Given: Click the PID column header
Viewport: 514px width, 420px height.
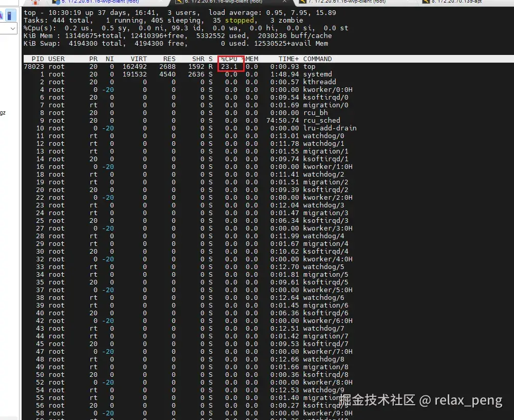Looking at the screenshot, I should [38, 59].
